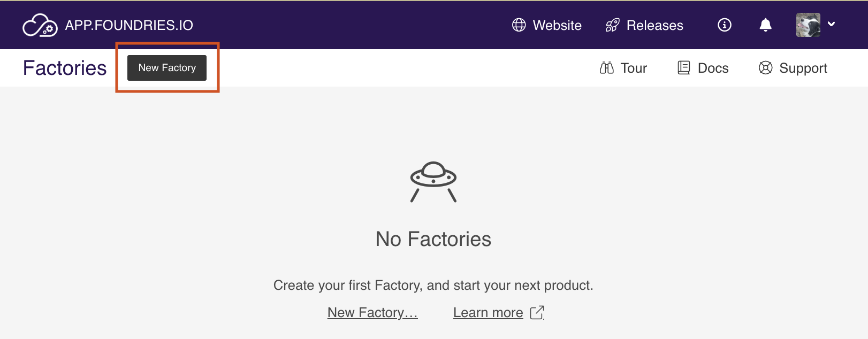Click the user avatar thumbnail
Viewport: 868px width, 339px height.
(808, 25)
